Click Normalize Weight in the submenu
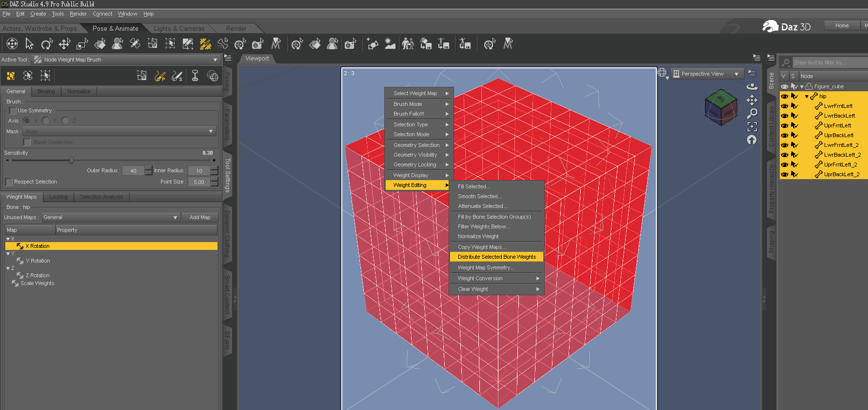The image size is (868, 410). 496,236
